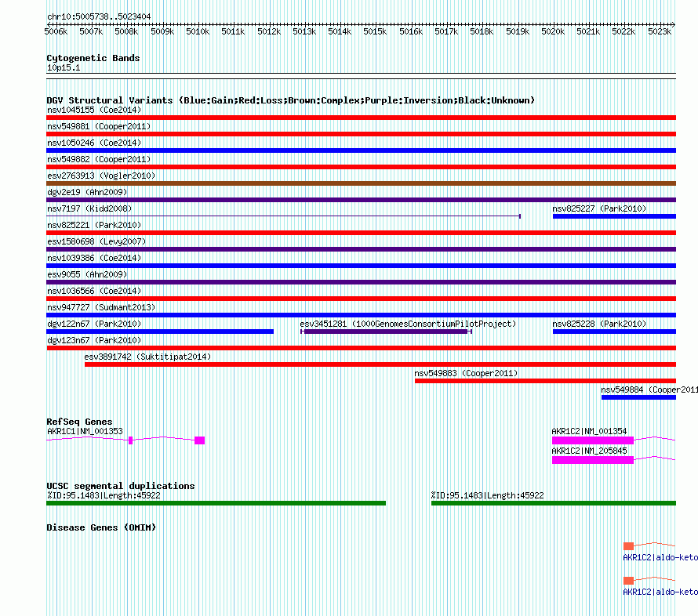
Task: Select the upper AKR1C2 OMIM orange block
Action: tap(628, 546)
